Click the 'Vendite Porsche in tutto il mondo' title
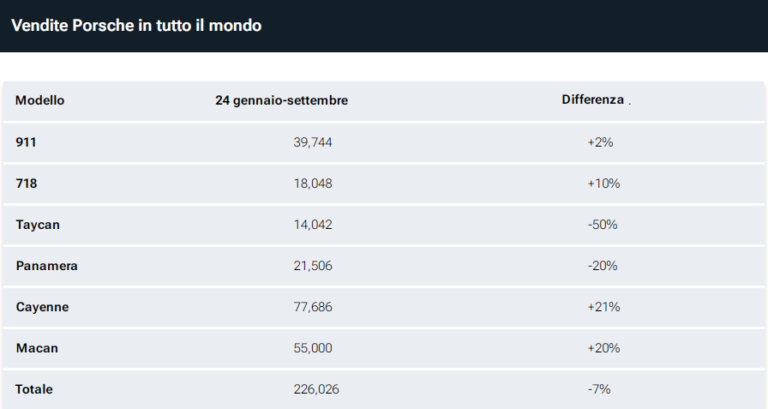This screenshot has height=409, width=768. point(136,25)
